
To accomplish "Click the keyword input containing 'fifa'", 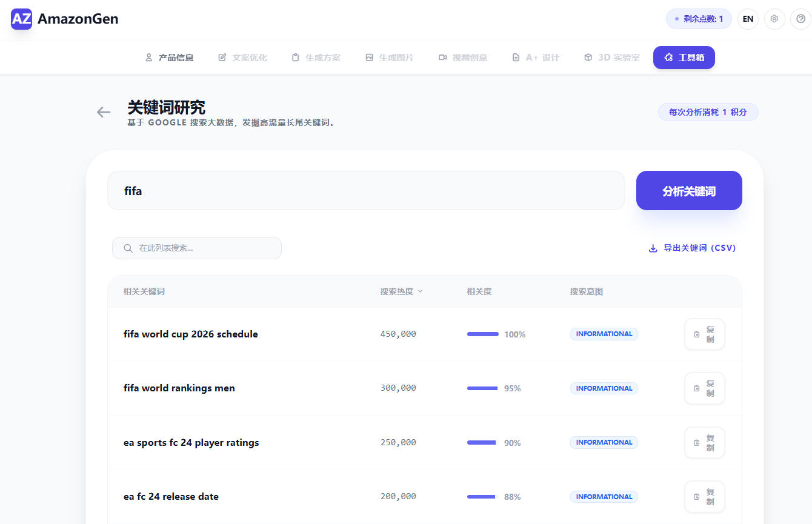I will point(366,191).
